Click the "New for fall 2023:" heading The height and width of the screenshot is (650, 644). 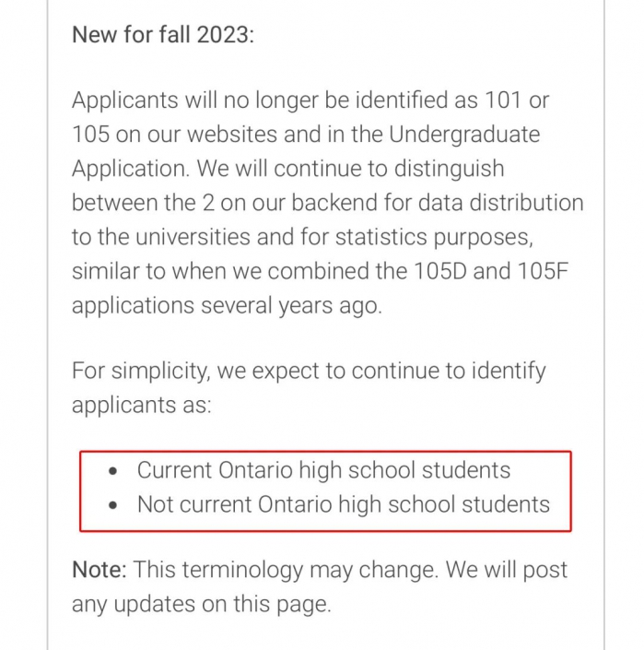click(163, 34)
